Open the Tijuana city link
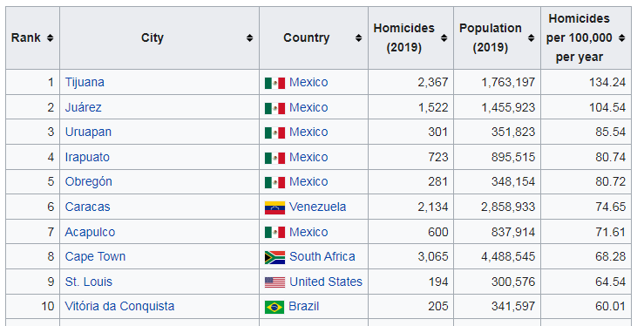Viewport: 644px width, 326px height. (85, 82)
